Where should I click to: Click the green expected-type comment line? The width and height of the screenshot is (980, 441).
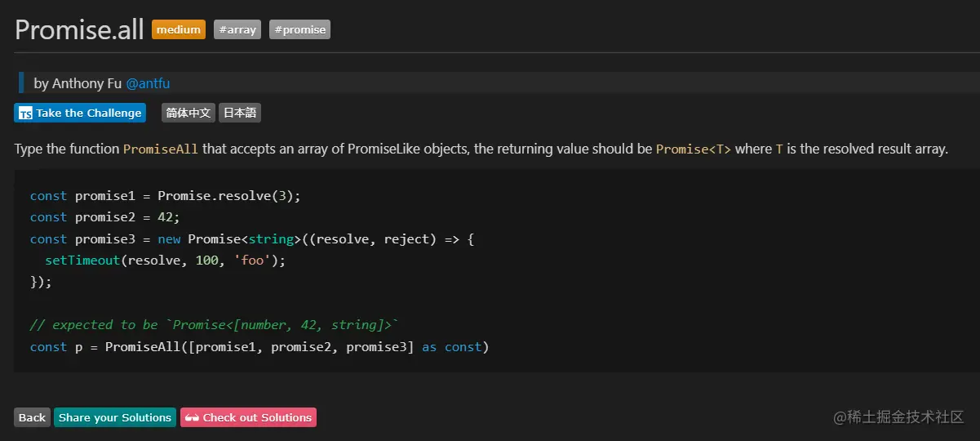pos(214,325)
